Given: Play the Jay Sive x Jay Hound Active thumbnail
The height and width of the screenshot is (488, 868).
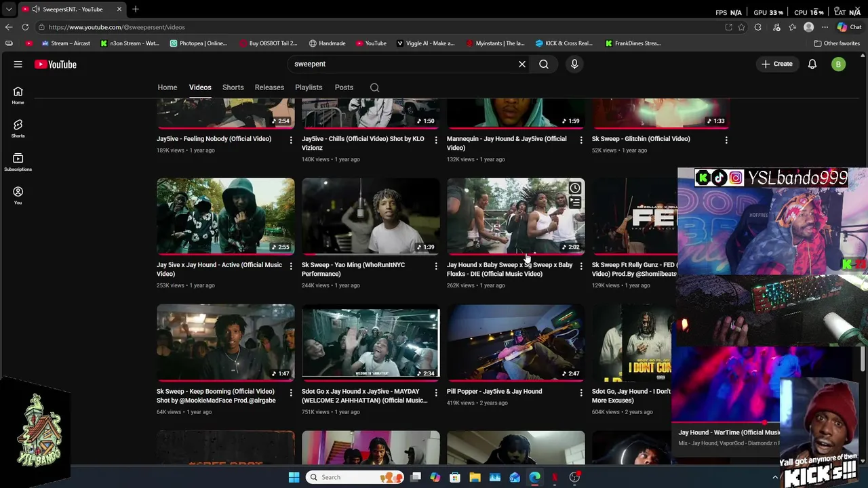Looking at the screenshot, I should pos(226,216).
